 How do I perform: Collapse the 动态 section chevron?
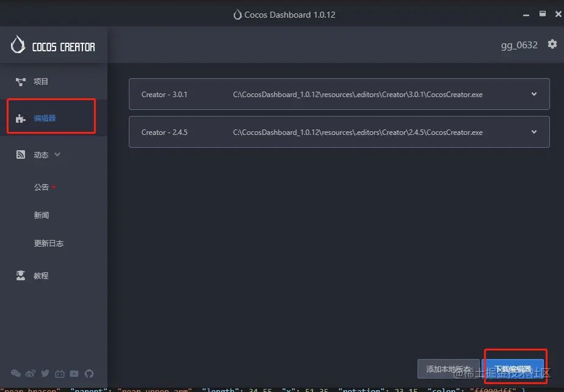[57, 154]
